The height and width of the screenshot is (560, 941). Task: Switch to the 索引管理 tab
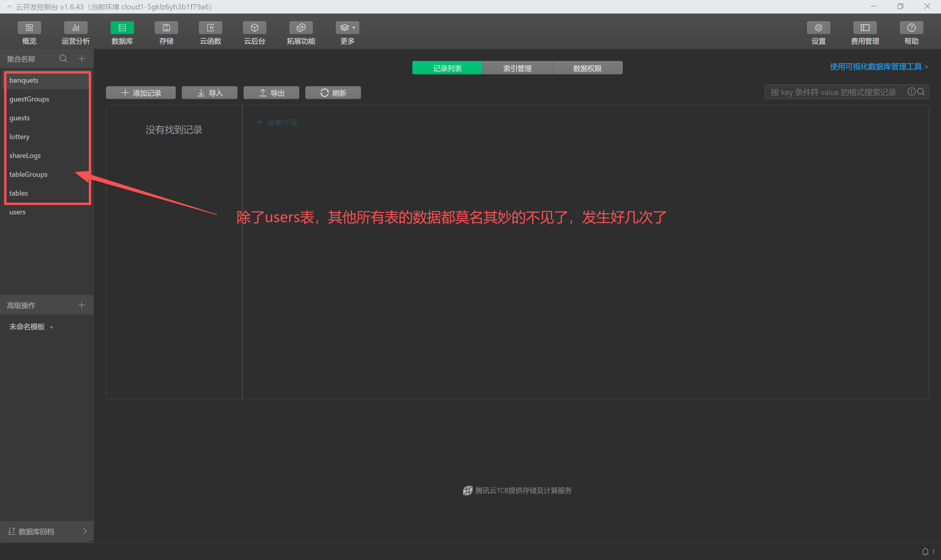[517, 68]
